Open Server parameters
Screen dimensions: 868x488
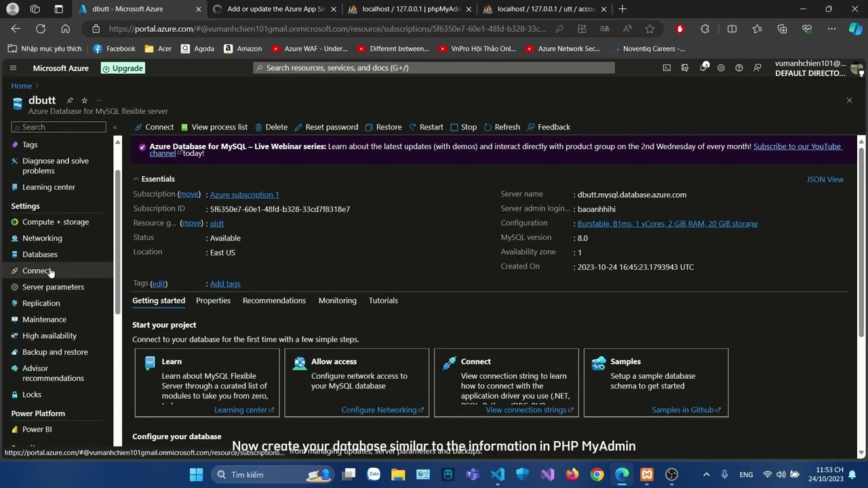53,287
